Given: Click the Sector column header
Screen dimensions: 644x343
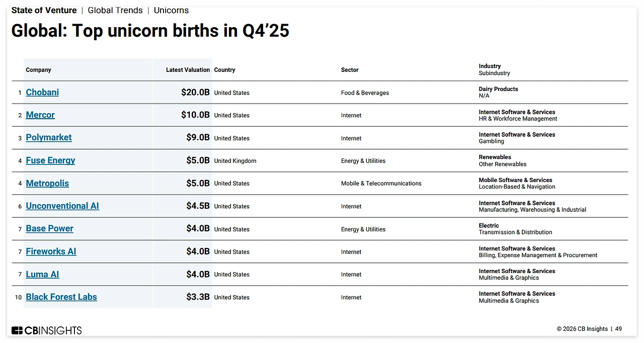Looking at the screenshot, I should coord(350,70).
